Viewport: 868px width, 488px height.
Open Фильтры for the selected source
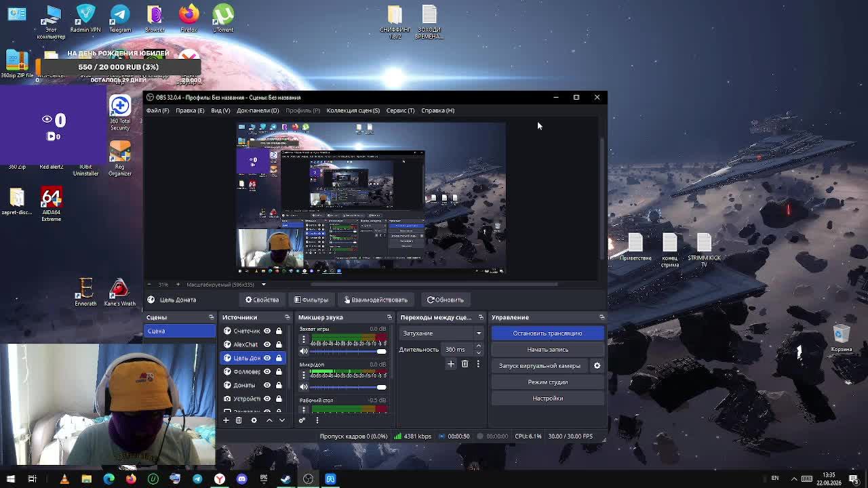[311, 300]
